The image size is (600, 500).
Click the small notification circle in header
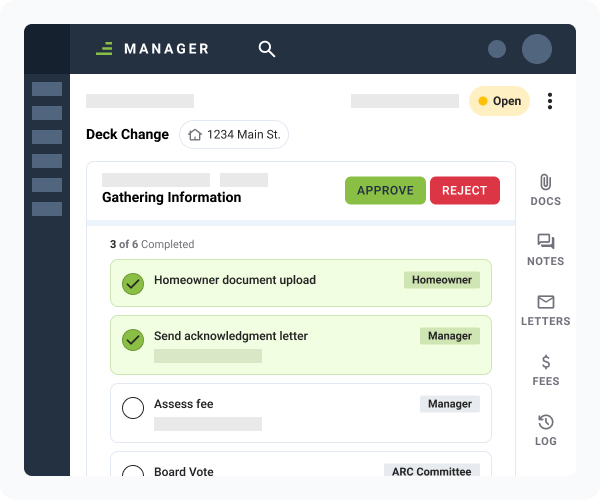point(497,49)
